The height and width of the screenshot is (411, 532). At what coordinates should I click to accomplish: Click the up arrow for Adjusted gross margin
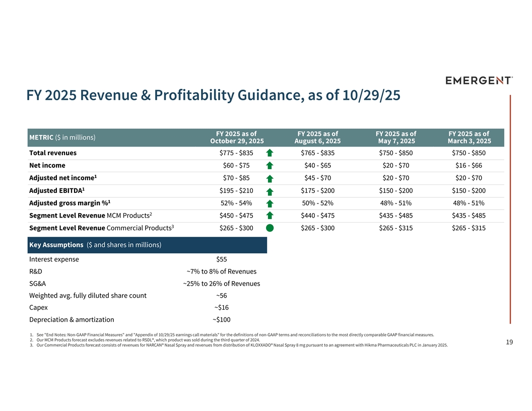pyautogui.click(x=270, y=203)
